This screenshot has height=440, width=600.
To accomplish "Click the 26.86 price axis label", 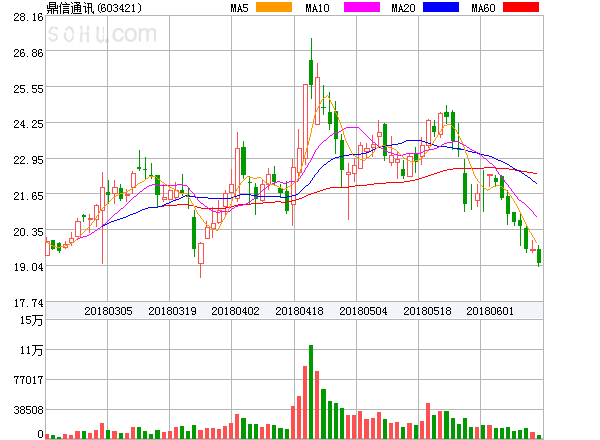I will point(28,53).
